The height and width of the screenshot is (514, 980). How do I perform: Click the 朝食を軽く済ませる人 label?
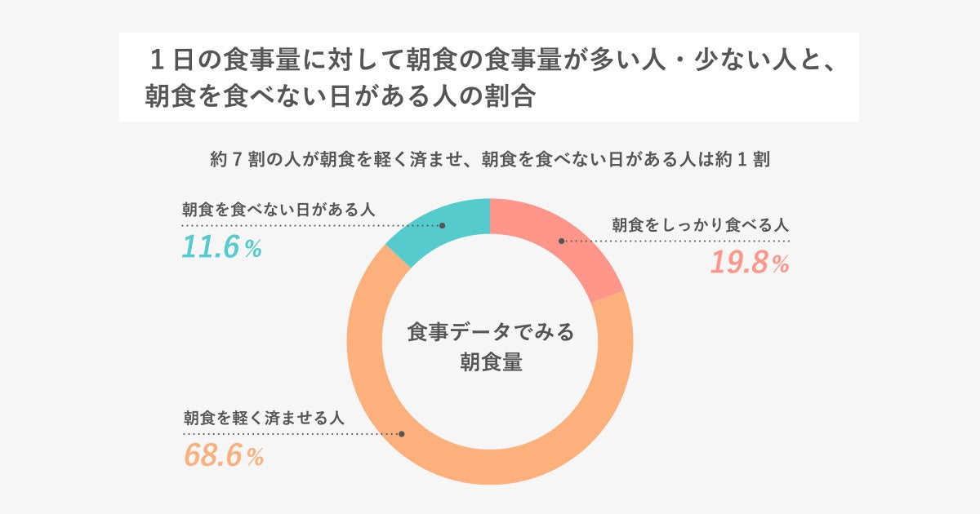coord(264,418)
